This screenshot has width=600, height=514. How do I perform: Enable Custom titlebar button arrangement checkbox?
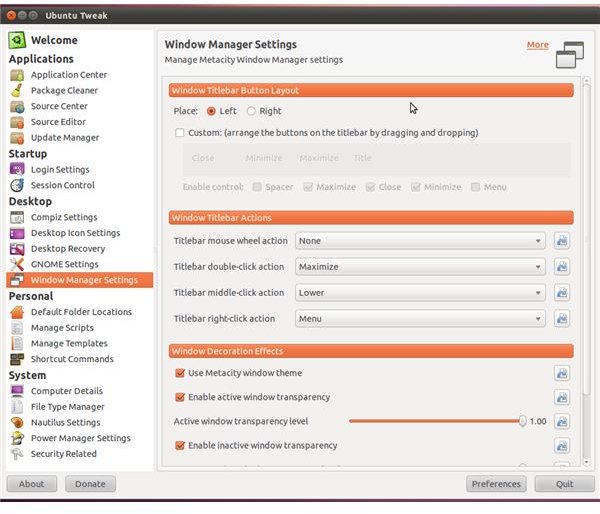179,133
